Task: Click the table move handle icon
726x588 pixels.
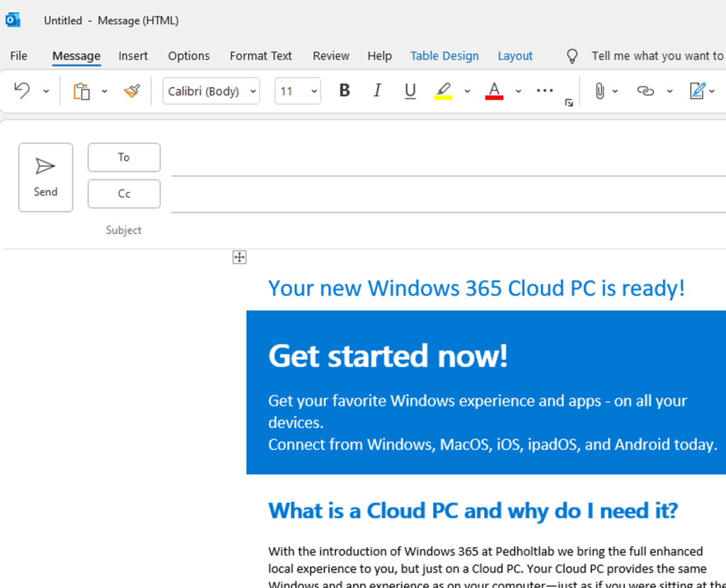Action: click(x=240, y=257)
